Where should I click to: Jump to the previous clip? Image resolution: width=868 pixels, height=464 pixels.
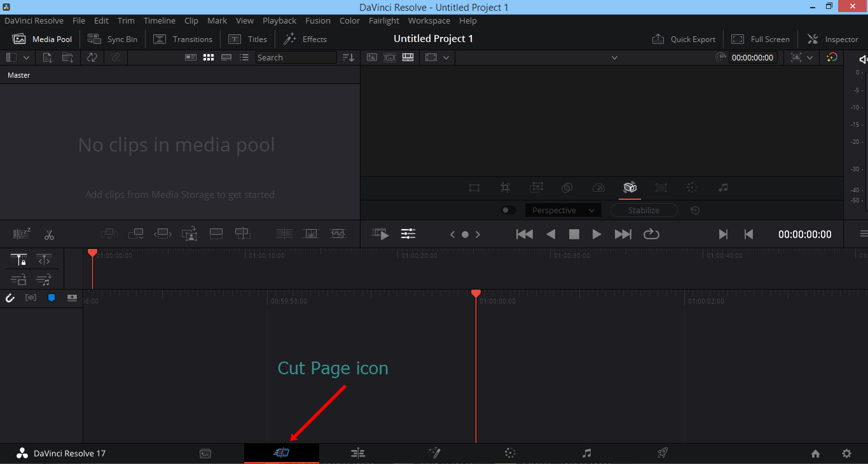(x=525, y=234)
